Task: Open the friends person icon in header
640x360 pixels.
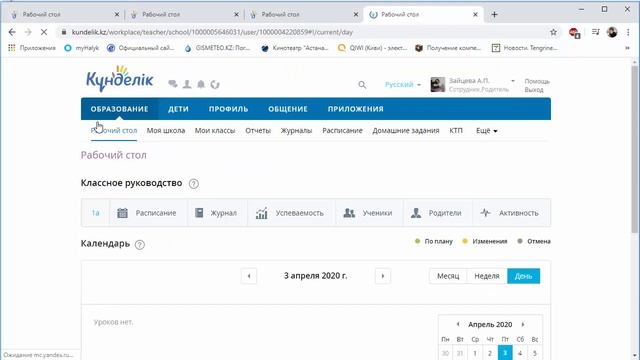Action: [187, 84]
